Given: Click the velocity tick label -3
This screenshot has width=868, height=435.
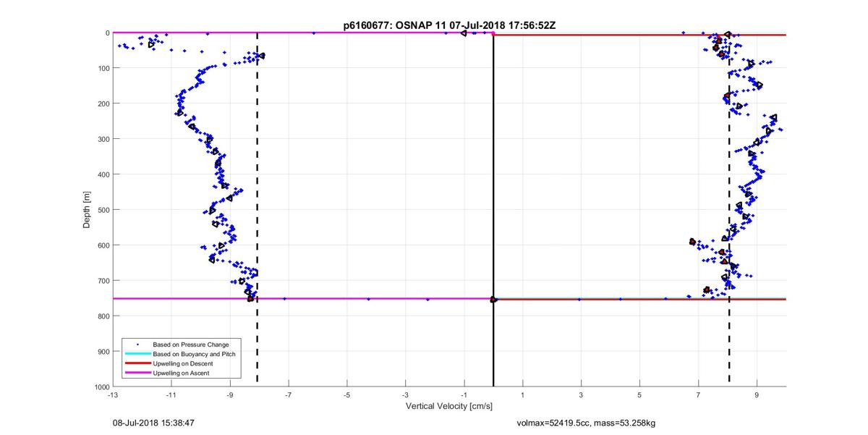Looking at the screenshot, I should [x=406, y=396].
